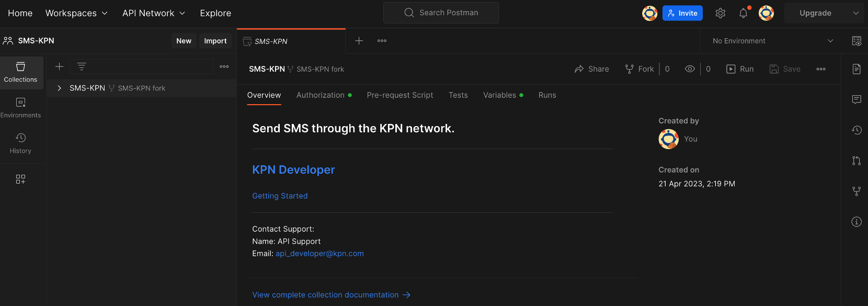Open collection more actions ellipsis
Image resolution: width=868 pixels, height=306 pixels.
(x=821, y=69)
